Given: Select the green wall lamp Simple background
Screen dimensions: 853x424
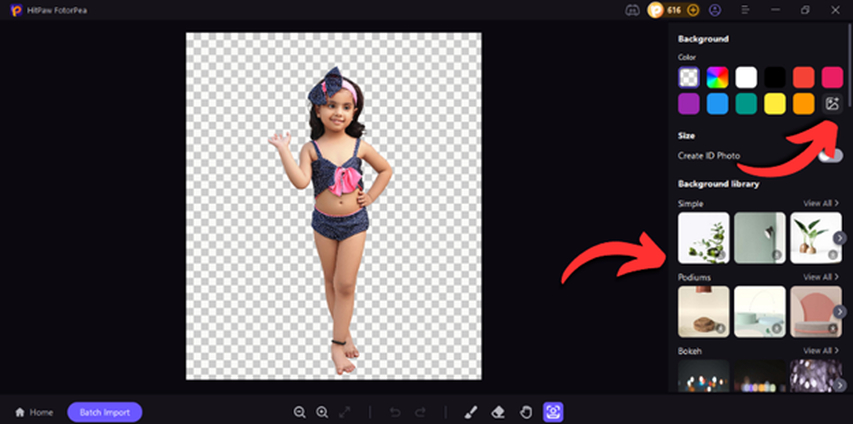Looking at the screenshot, I should coord(760,238).
